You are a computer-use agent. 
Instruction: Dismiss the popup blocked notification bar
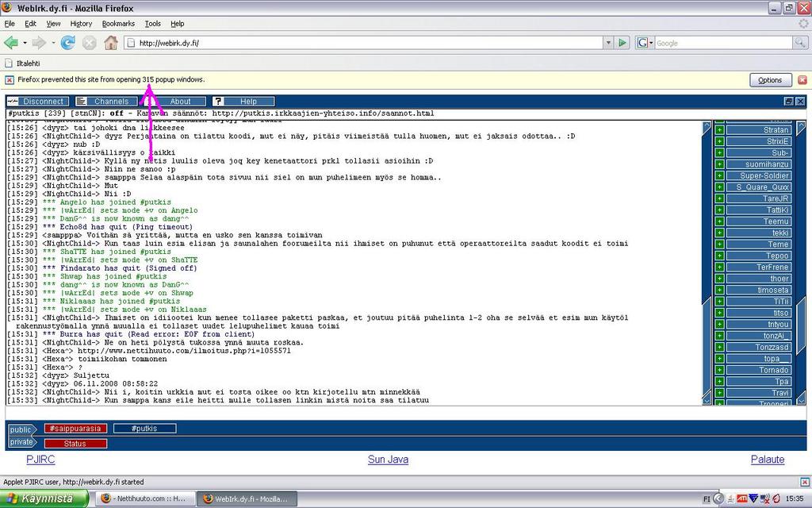pyautogui.click(x=802, y=80)
